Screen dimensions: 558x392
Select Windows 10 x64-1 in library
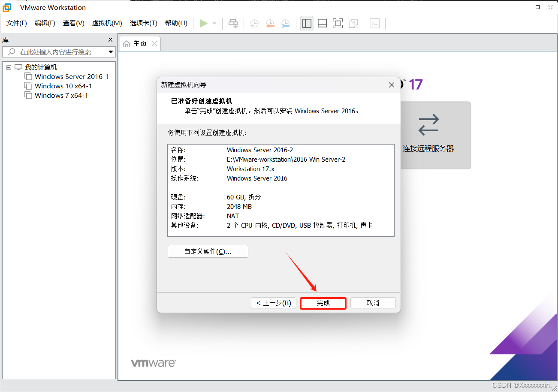pos(63,86)
